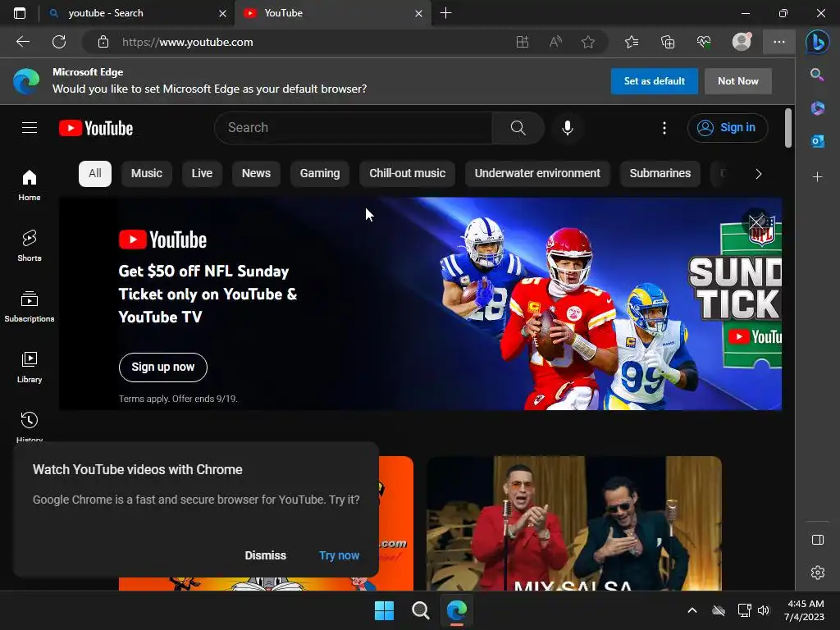Click the page vertical scrollbar thumb
Image resolution: width=840 pixels, height=630 pixels.
click(788, 127)
